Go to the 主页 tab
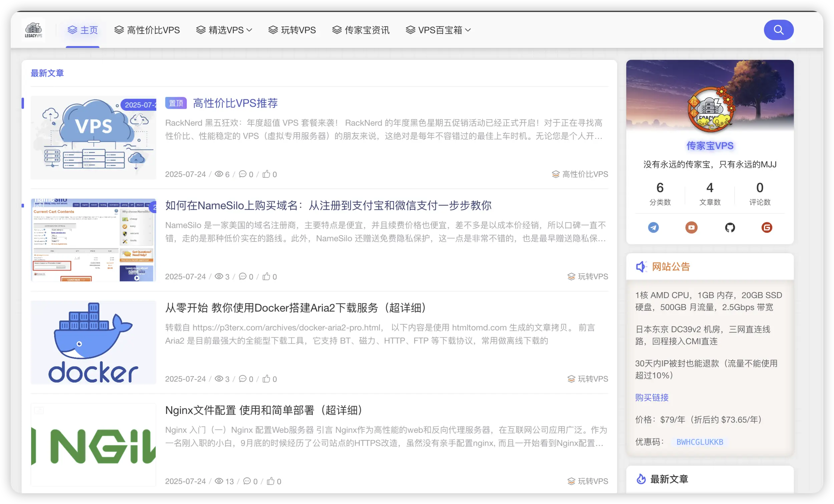The width and height of the screenshot is (834, 504). click(x=83, y=30)
